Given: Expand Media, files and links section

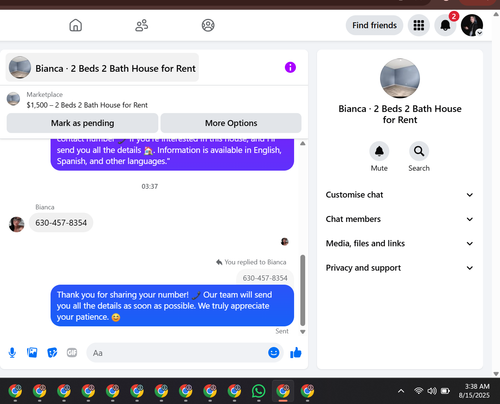Looking at the screenshot, I should point(400,243).
